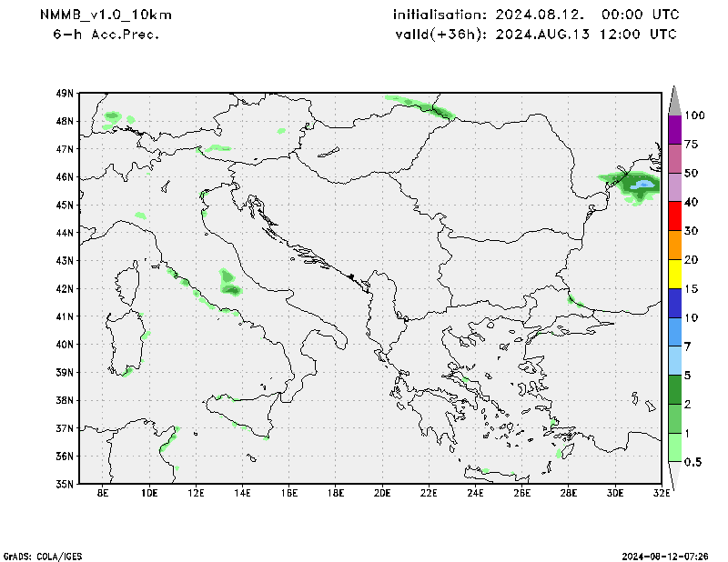Click the 20E longitude axis label

tap(381, 494)
